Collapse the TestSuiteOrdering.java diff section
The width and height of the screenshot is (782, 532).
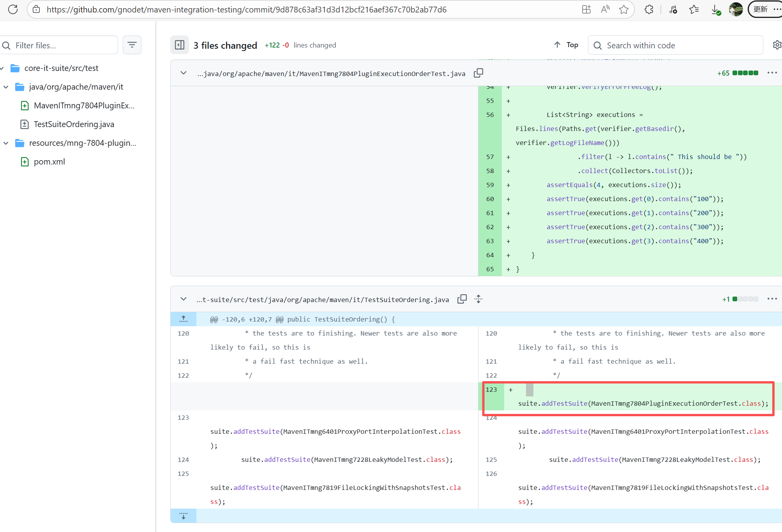[x=184, y=299]
